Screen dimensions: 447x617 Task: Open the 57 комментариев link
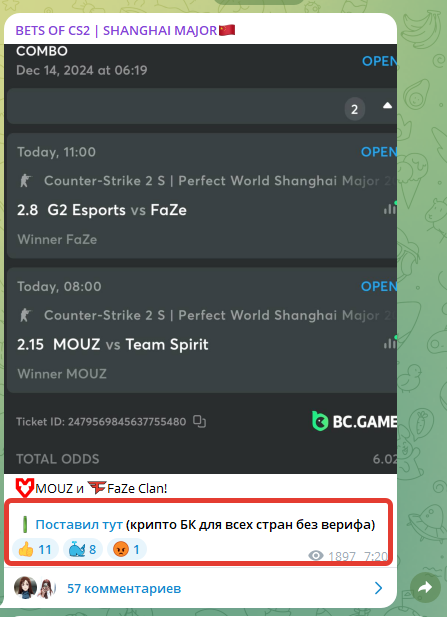tap(124, 588)
